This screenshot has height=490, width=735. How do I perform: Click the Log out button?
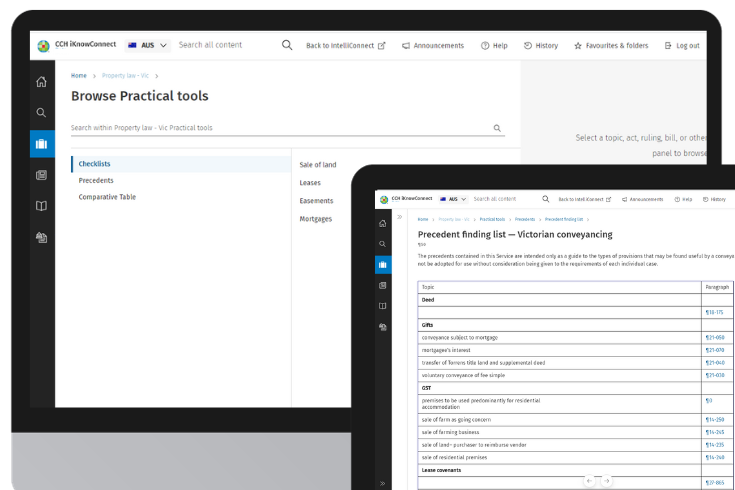pos(681,45)
